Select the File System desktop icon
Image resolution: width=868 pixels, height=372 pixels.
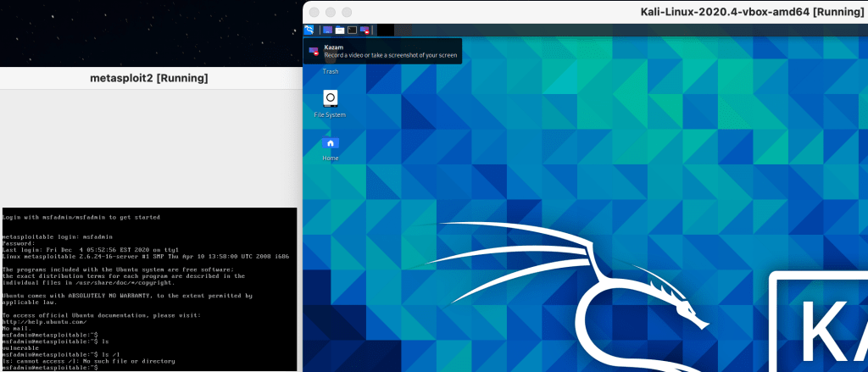click(x=331, y=98)
